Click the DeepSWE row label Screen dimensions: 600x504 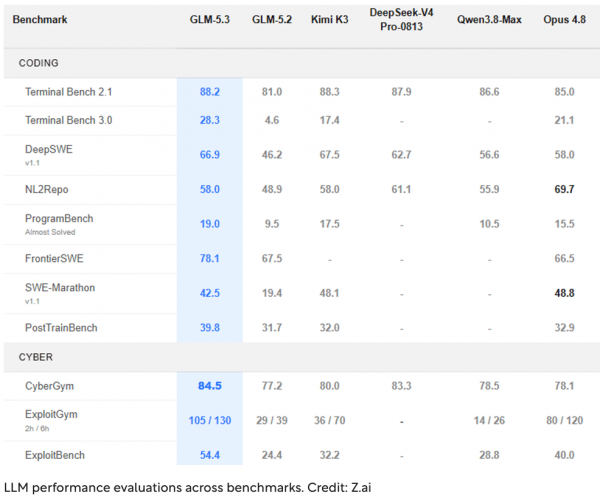[x=49, y=149]
